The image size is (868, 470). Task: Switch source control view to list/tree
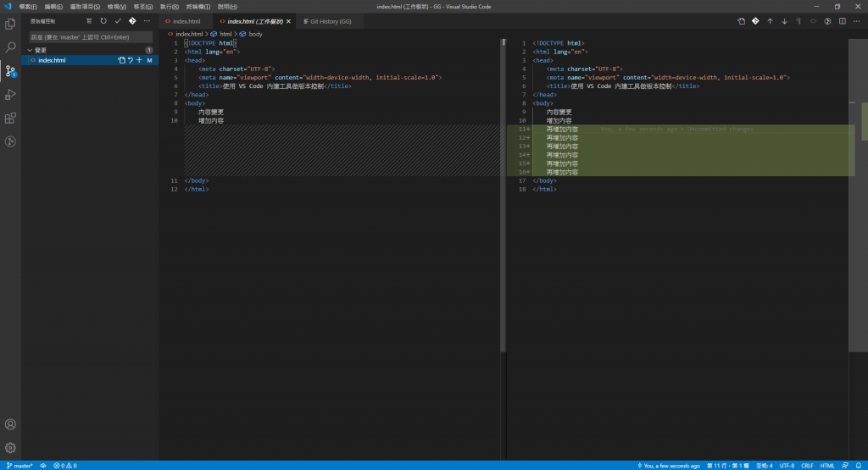[x=89, y=21]
